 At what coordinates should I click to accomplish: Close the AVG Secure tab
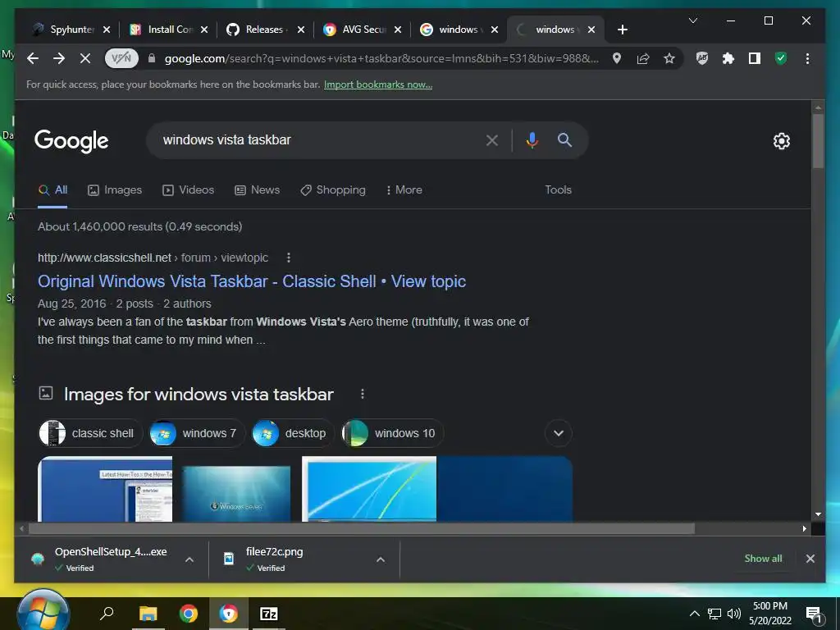click(x=398, y=30)
